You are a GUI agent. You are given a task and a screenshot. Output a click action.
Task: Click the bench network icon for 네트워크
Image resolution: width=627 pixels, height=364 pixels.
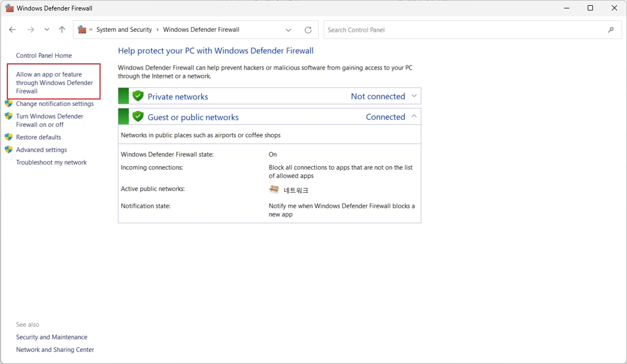click(x=274, y=189)
